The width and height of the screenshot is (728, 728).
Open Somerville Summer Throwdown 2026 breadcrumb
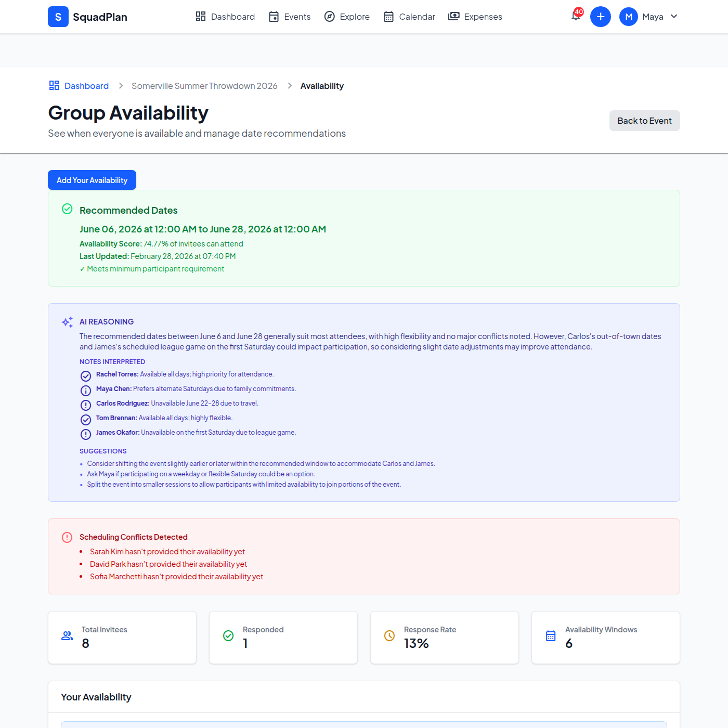(204, 86)
